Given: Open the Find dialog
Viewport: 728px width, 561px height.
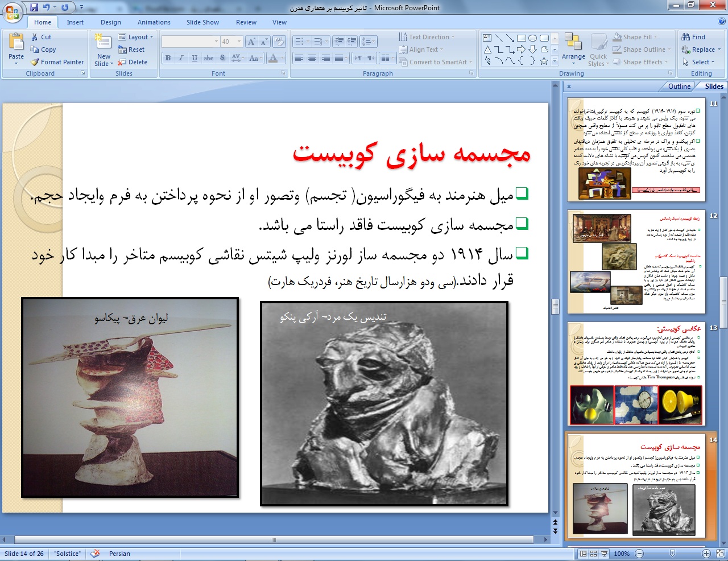Looking at the screenshot, I should [x=694, y=37].
